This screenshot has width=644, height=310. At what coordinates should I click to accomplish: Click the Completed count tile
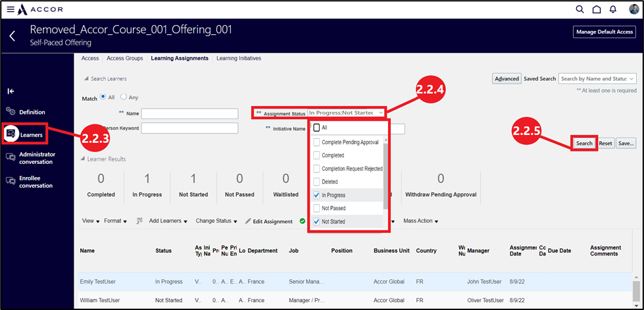click(101, 186)
